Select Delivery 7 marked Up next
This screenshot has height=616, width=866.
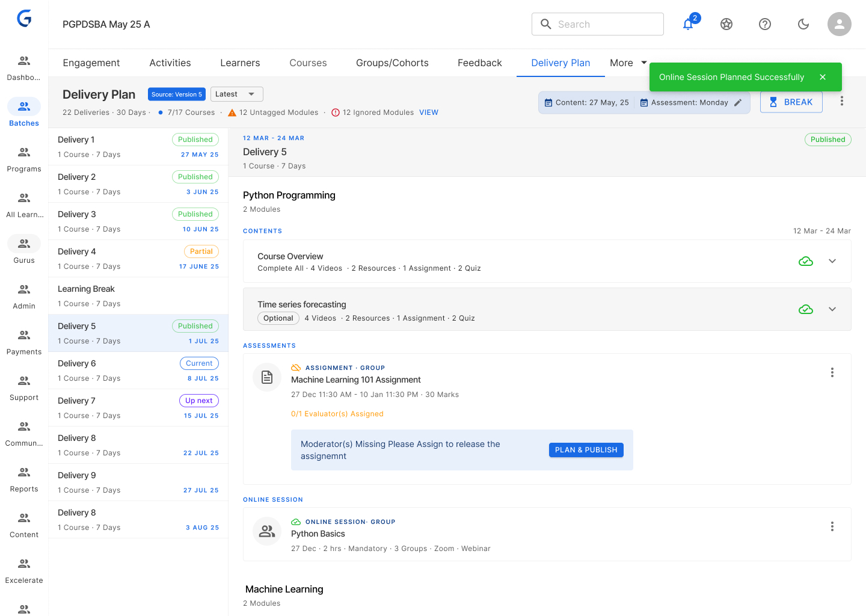point(138,408)
